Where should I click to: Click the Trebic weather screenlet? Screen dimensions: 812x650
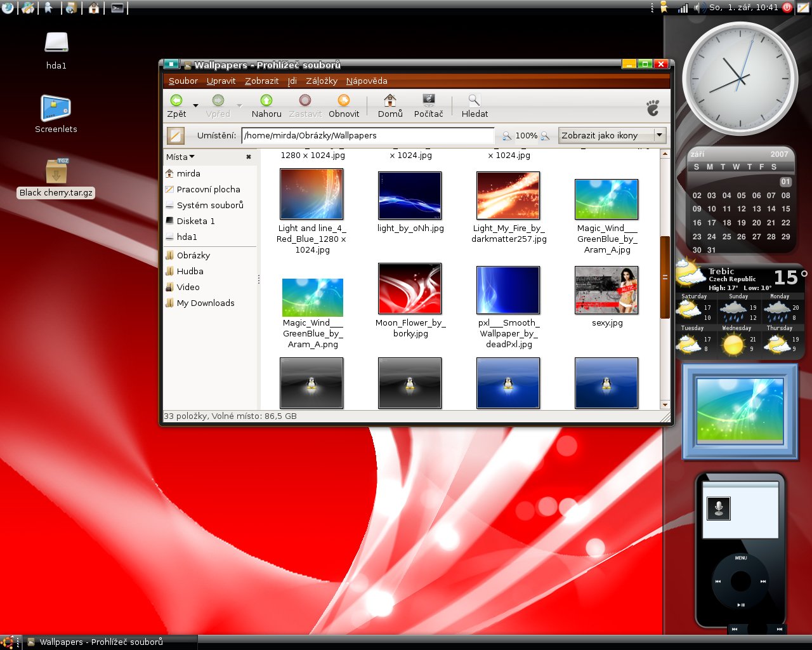[740, 310]
